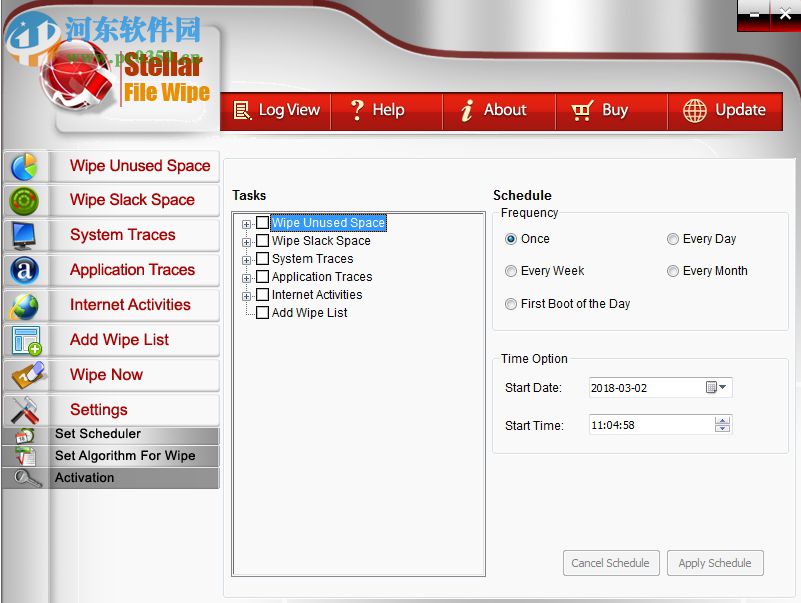
Task: Check the Application Traces task checkbox
Action: coord(262,276)
